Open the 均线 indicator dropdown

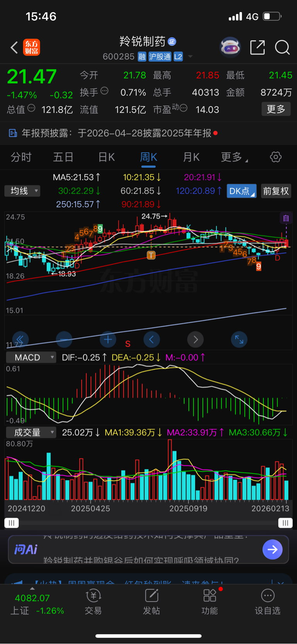[x=22, y=191]
